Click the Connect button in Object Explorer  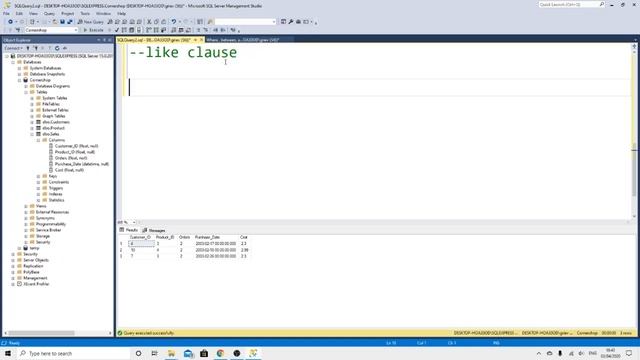point(13,48)
